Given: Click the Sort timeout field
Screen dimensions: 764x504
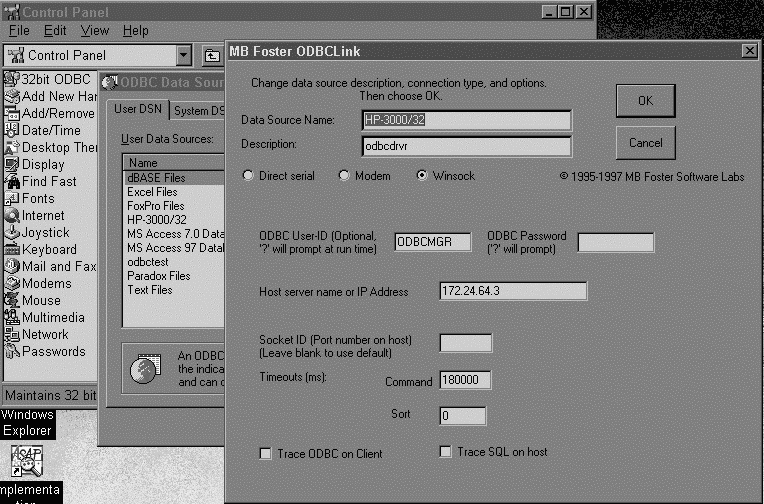Looking at the screenshot, I should coord(462,416).
